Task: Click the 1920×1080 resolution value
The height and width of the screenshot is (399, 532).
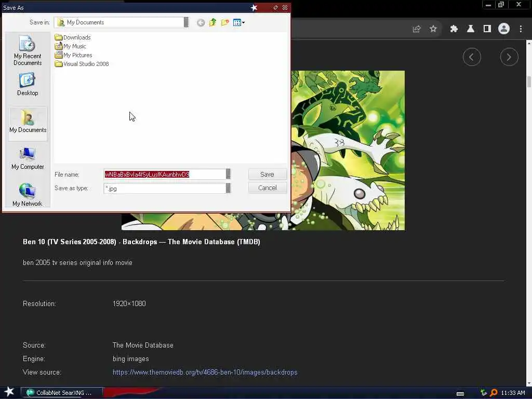Action: 129,303
